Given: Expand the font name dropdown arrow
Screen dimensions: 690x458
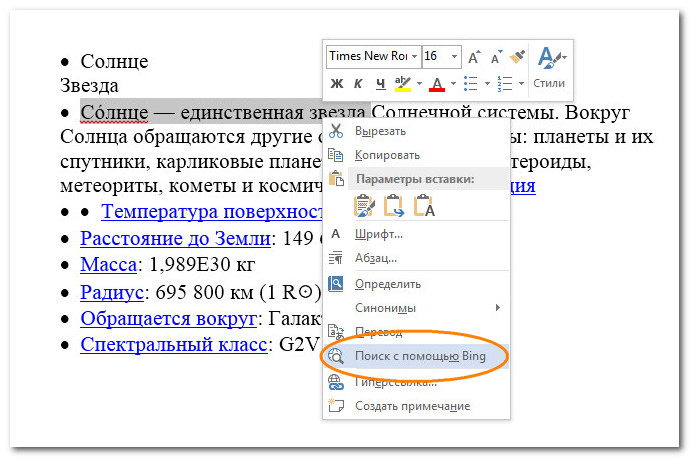Looking at the screenshot, I should pyautogui.click(x=415, y=56).
